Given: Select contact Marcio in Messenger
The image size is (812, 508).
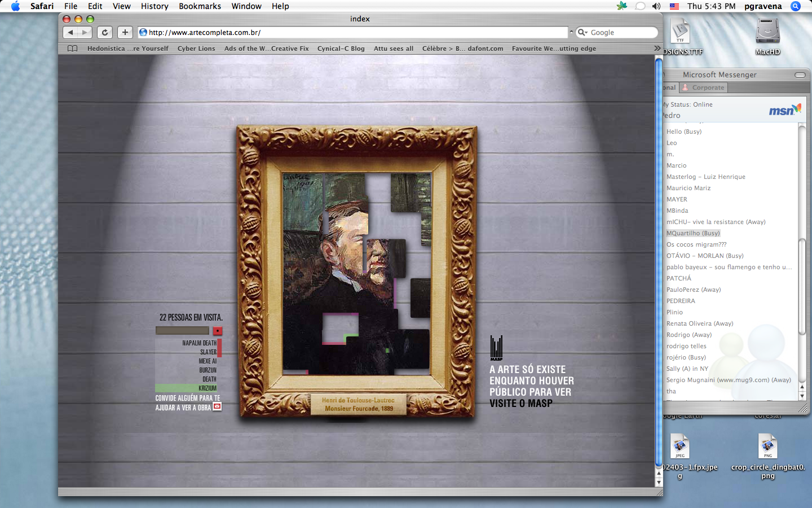Looking at the screenshot, I should point(677,165).
